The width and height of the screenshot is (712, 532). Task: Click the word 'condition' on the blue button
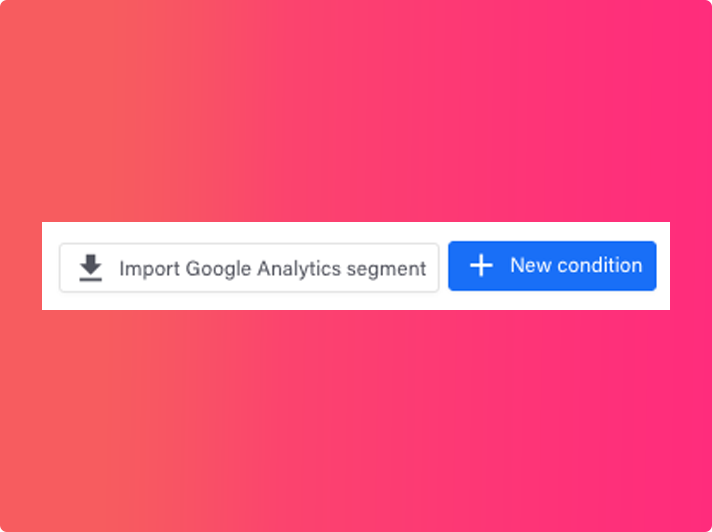click(x=600, y=266)
